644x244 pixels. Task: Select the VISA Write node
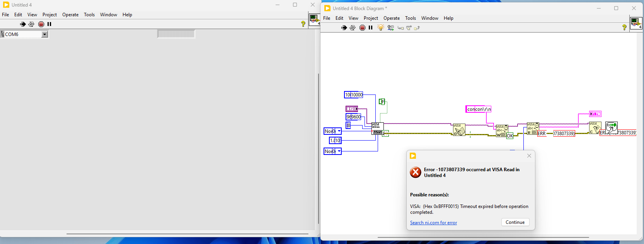502,131
